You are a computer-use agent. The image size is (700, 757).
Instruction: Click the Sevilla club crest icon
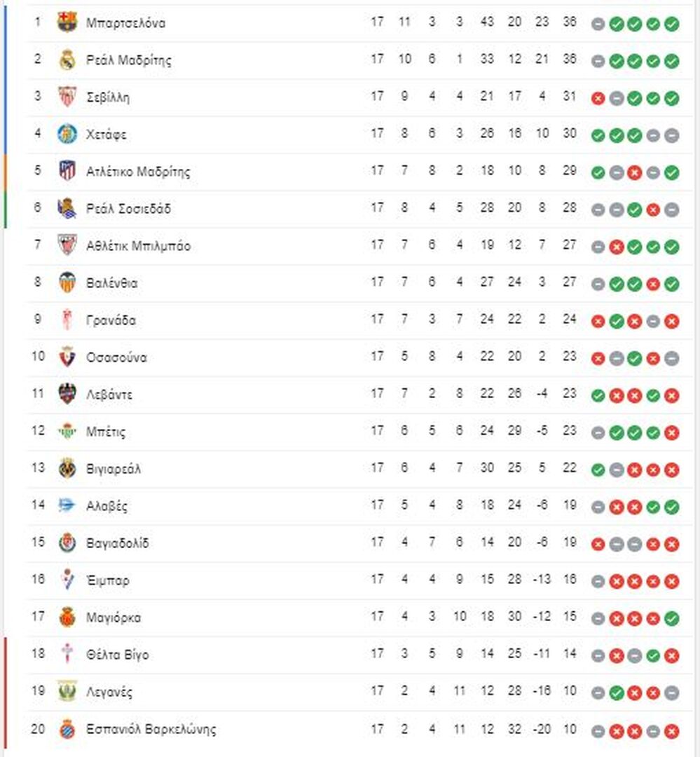(x=67, y=97)
